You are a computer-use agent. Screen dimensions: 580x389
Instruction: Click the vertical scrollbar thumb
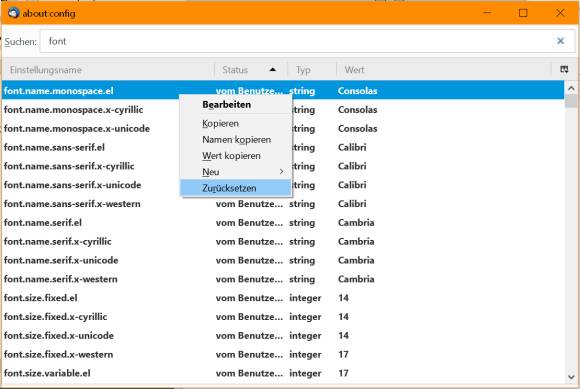(571, 101)
